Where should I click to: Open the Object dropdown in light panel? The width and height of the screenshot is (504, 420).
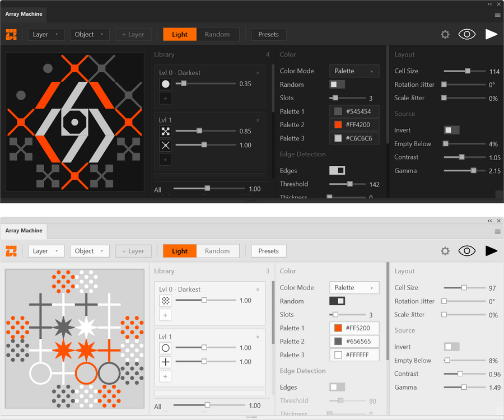point(90,251)
